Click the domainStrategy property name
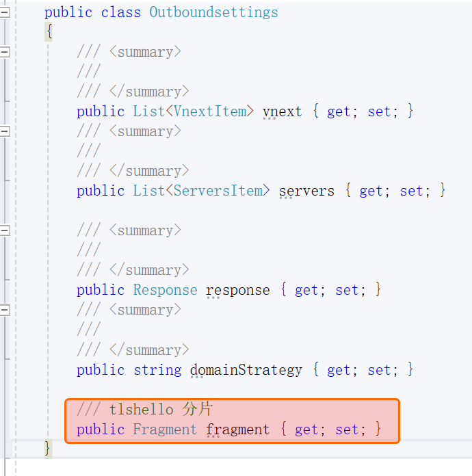The height and width of the screenshot is (476, 472). pos(246,370)
